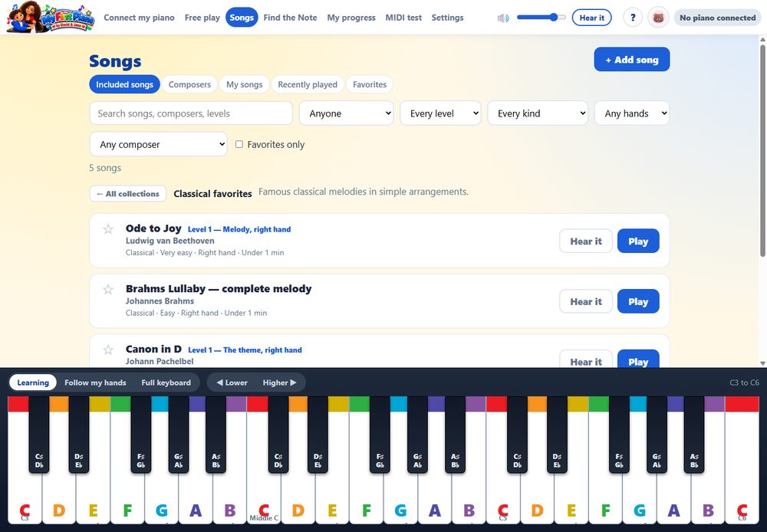Switch to My songs tab
This screenshot has width=767, height=532.
point(245,84)
